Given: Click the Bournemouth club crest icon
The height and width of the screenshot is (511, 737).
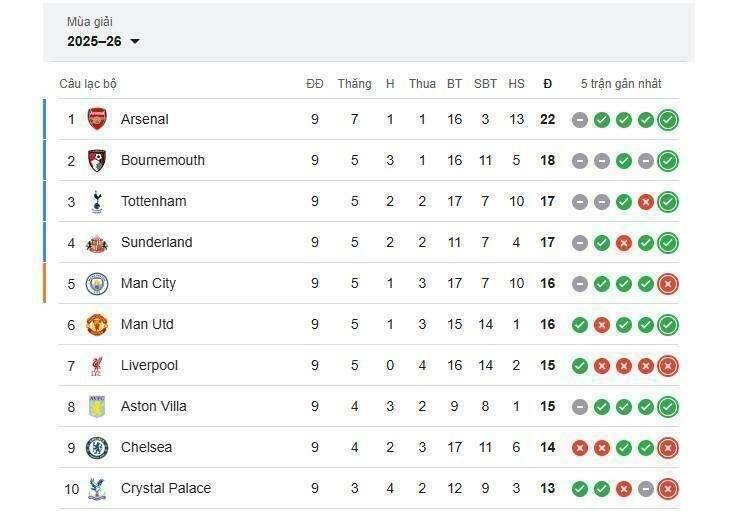Looking at the screenshot, I should (97, 160).
